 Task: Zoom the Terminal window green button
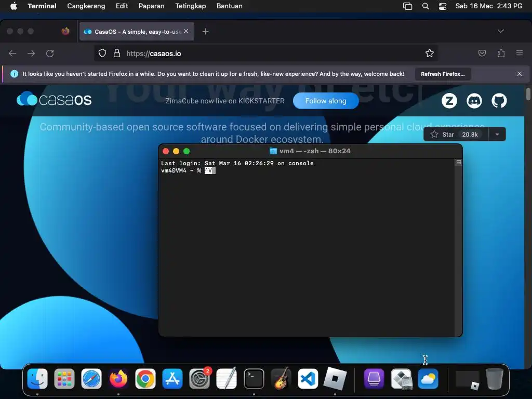pyautogui.click(x=187, y=151)
